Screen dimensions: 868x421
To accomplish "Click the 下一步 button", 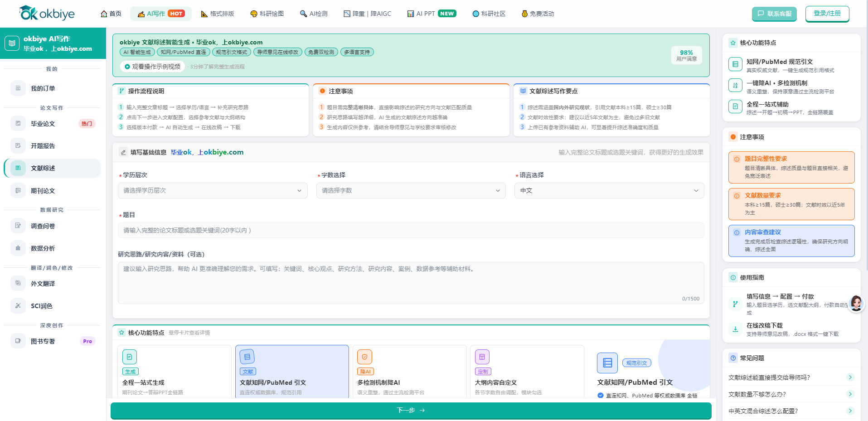I will pyautogui.click(x=411, y=410).
